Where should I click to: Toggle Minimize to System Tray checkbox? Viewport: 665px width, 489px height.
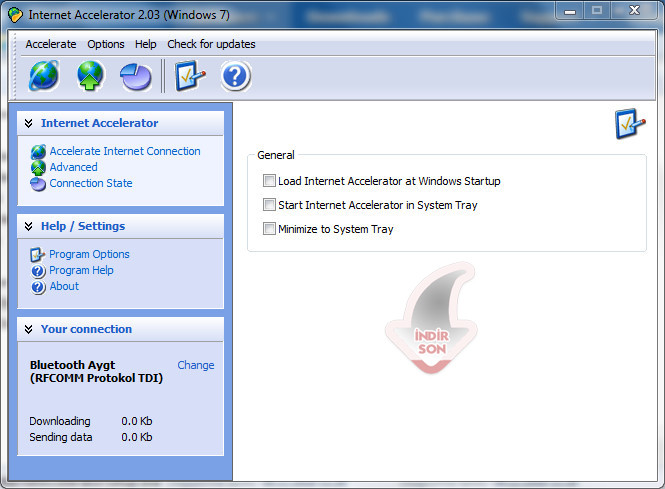269,229
